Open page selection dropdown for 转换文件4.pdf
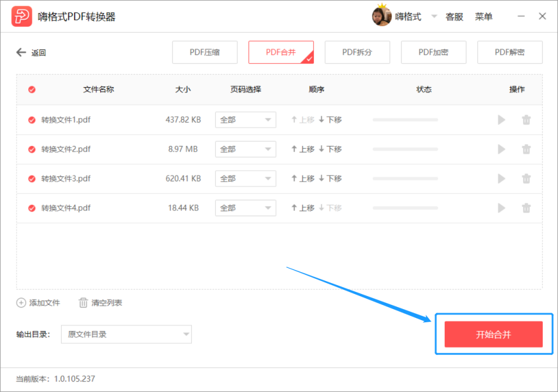The height and width of the screenshot is (392, 558). coord(246,208)
